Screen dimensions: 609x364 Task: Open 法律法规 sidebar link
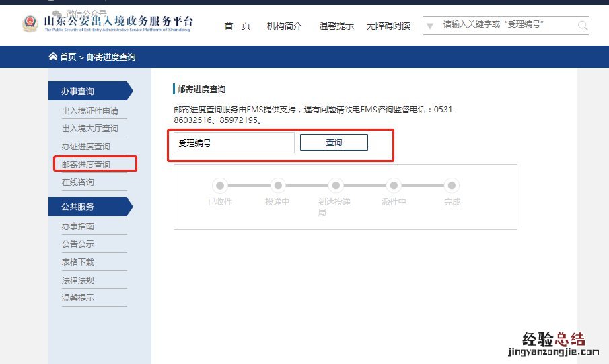(x=77, y=280)
